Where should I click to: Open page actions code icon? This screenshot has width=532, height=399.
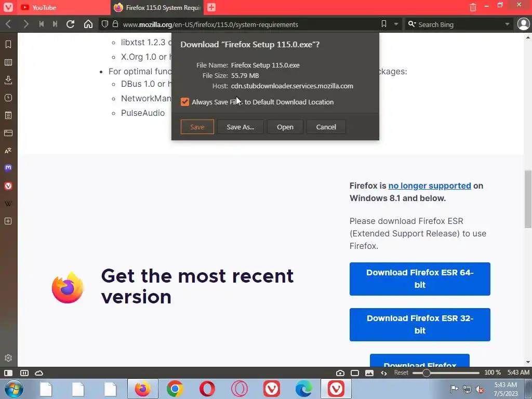pyautogui.click(x=384, y=373)
